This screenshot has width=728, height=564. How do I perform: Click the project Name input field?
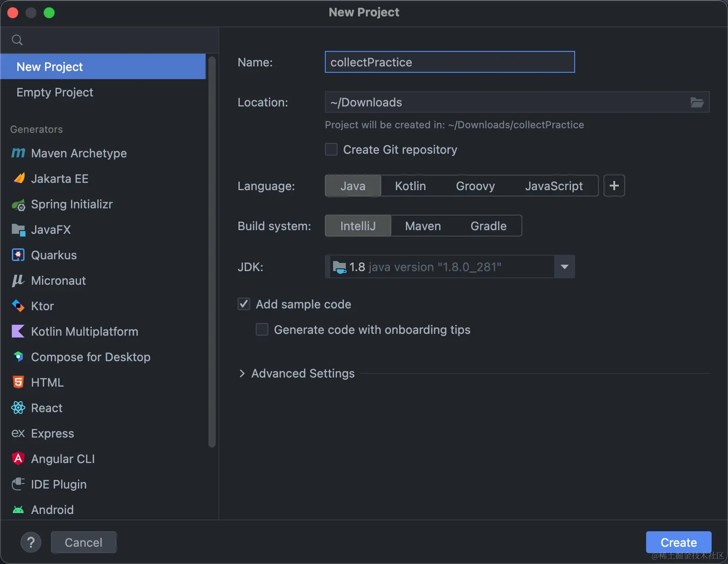tap(450, 62)
